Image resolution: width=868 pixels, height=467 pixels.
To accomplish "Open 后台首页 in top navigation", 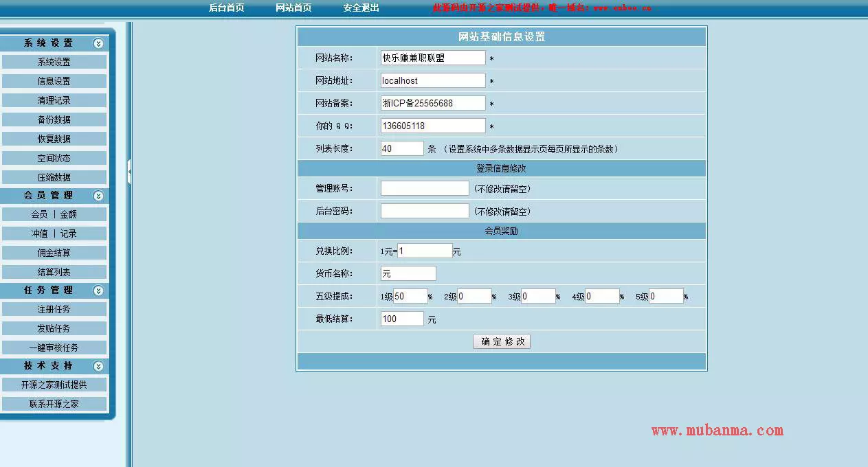I will [226, 8].
